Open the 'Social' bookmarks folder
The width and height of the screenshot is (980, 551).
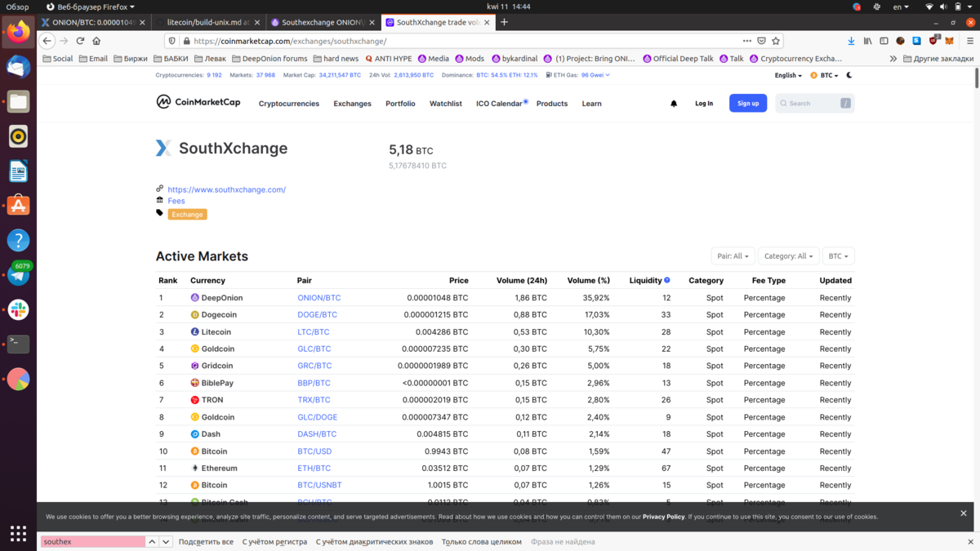pos(58,59)
